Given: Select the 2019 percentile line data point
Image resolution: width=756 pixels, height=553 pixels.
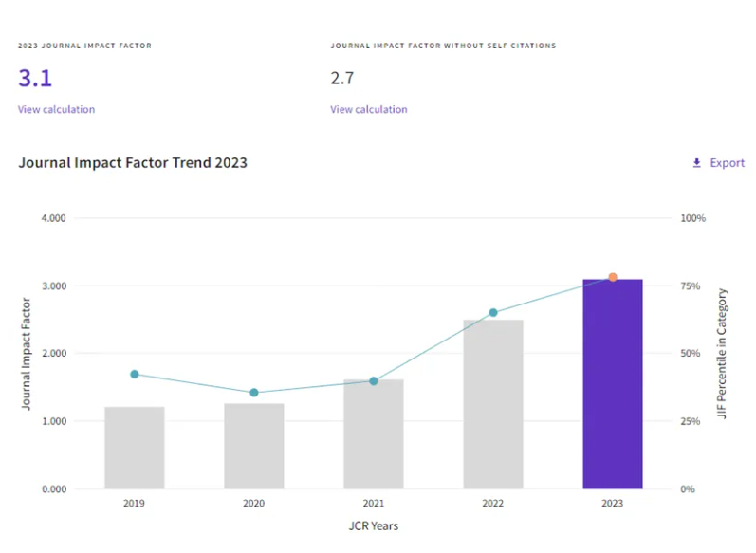Looking at the screenshot, I should [x=135, y=374].
